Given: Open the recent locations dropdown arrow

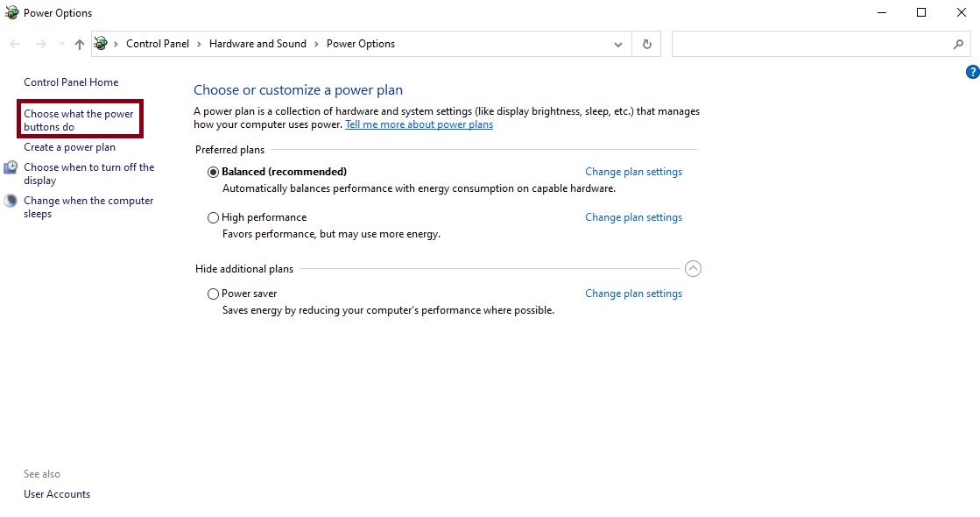Looking at the screenshot, I should coord(61,44).
